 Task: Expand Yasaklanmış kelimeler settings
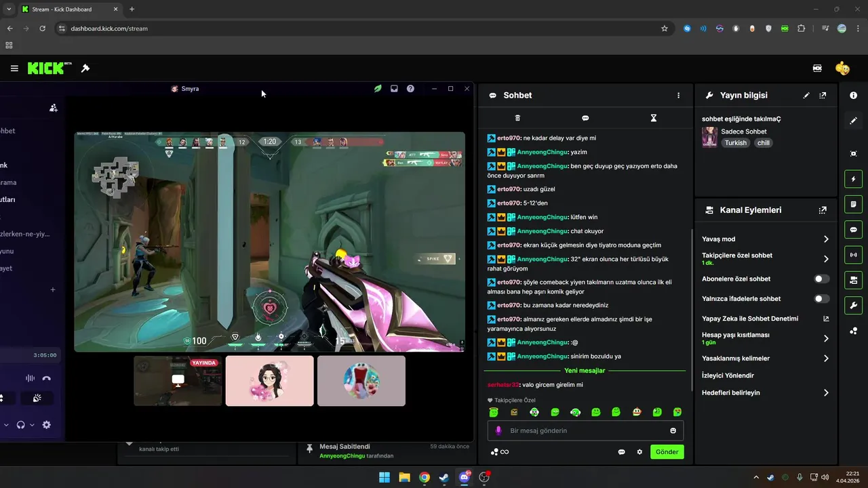click(826, 358)
